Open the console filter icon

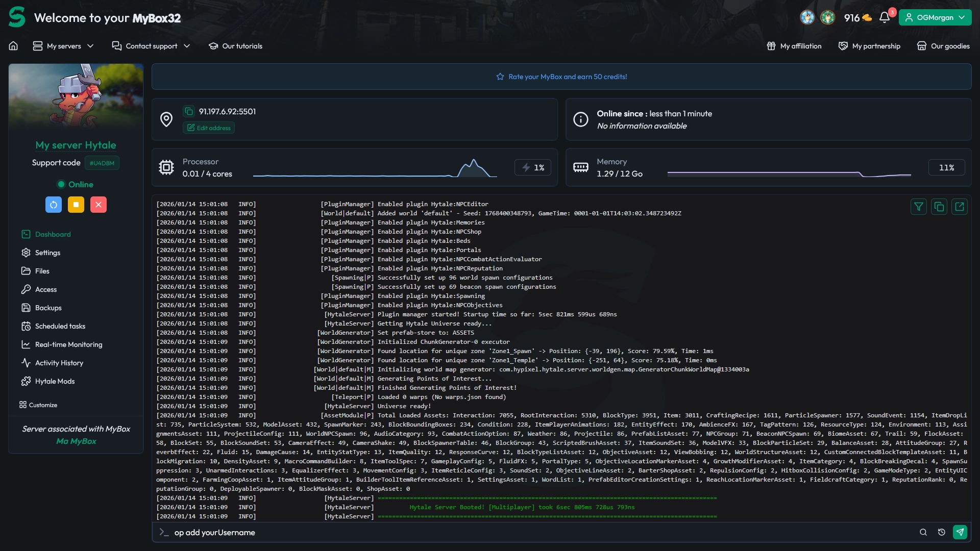pyautogui.click(x=919, y=207)
